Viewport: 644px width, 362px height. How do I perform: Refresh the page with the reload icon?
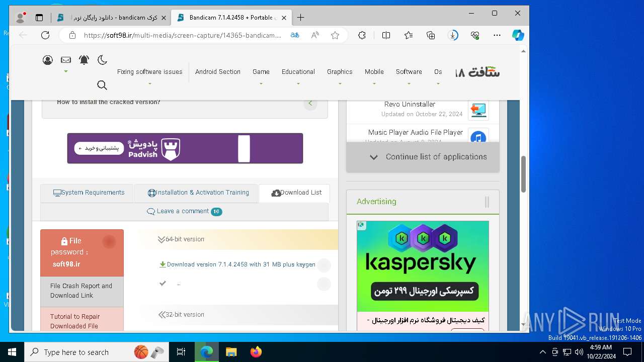point(45,35)
